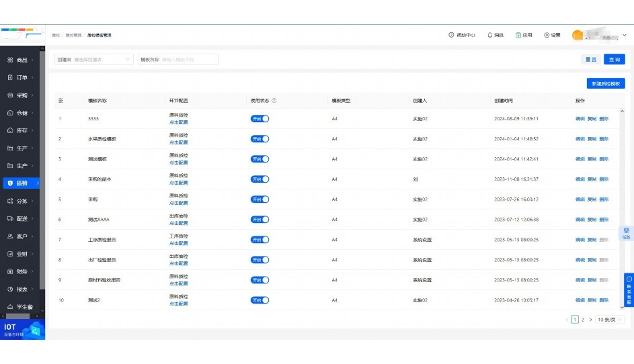The height and width of the screenshot is (364, 634).
Task: Open 消息 notifications bell icon
Action: point(490,35)
